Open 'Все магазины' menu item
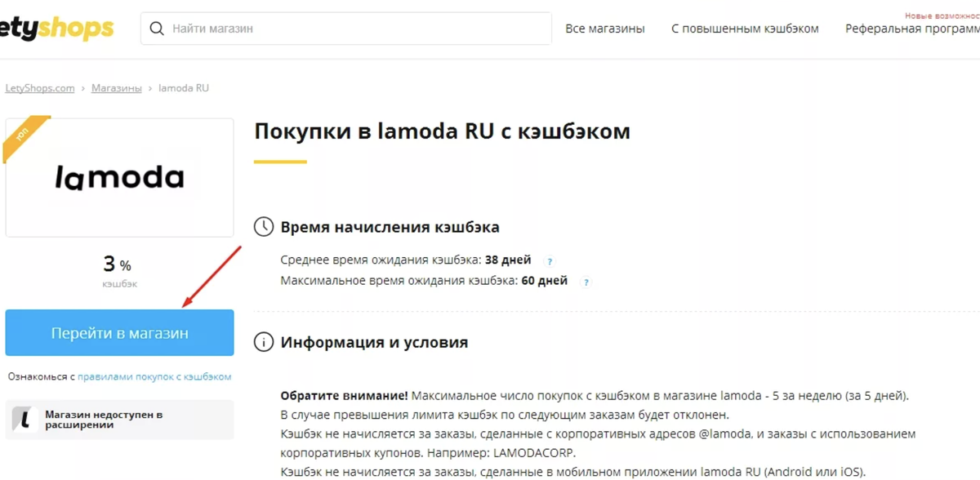 (605, 29)
